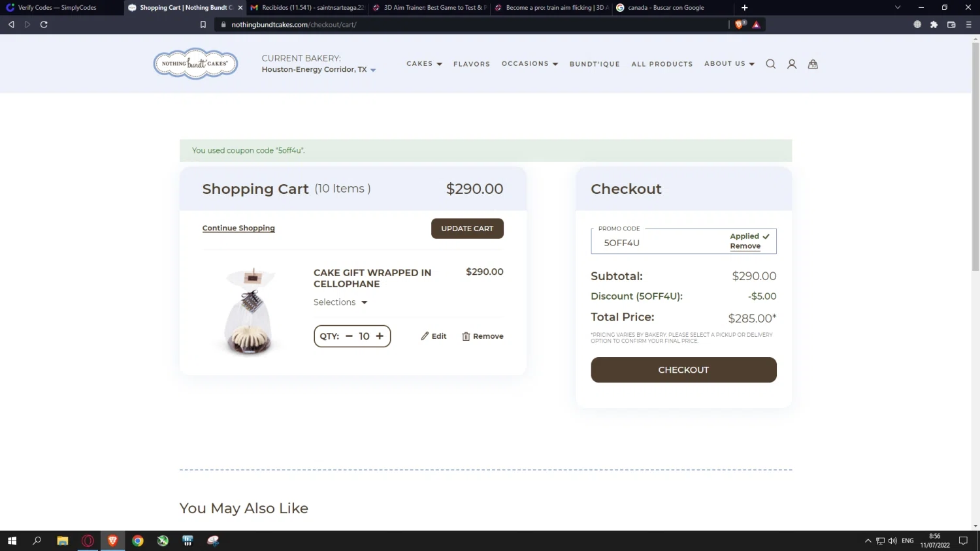Switch to the Become a pro tab
This screenshot has width=980, height=551.
point(551,8)
